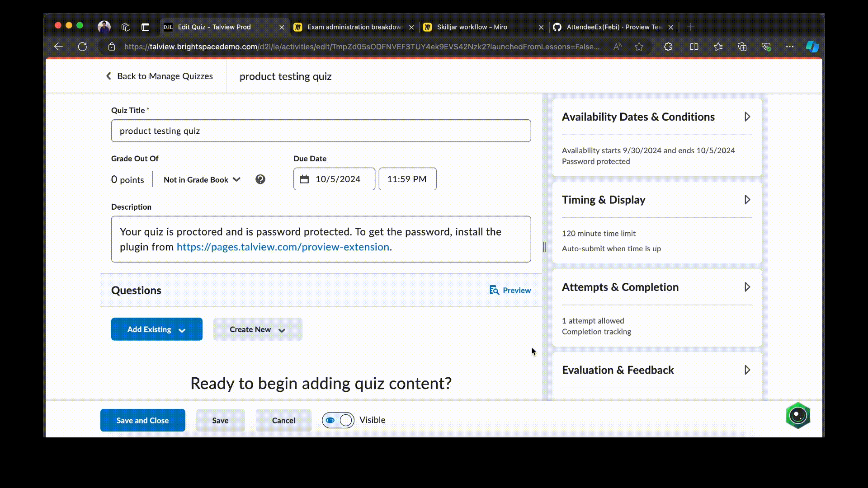Open the Proview camera extension icon
The width and height of the screenshot is (868, 488).
797,416
